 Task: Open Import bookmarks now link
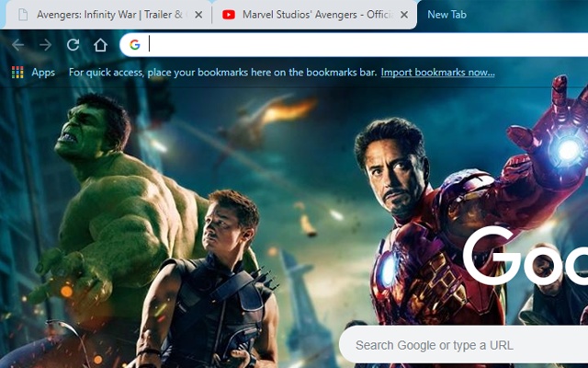tap(437, 72)
